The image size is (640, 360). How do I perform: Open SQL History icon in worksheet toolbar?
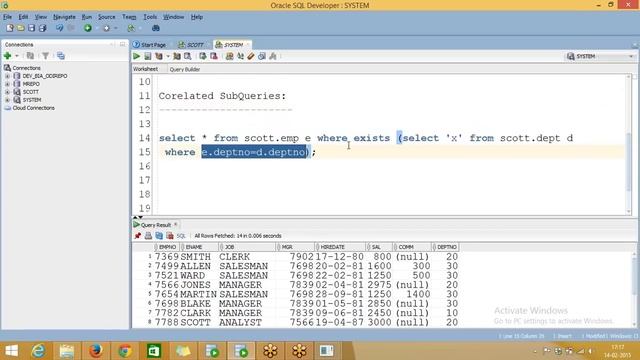click(x=262, y=56)
